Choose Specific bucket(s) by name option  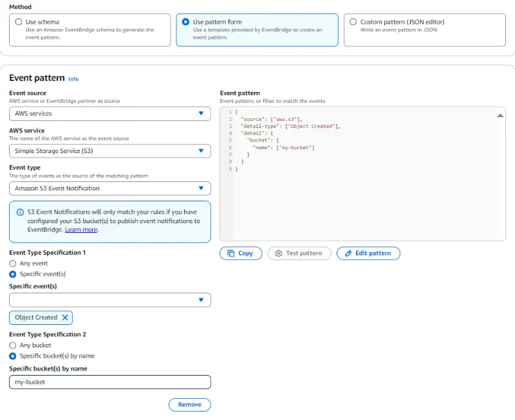(x=12, y=356)
